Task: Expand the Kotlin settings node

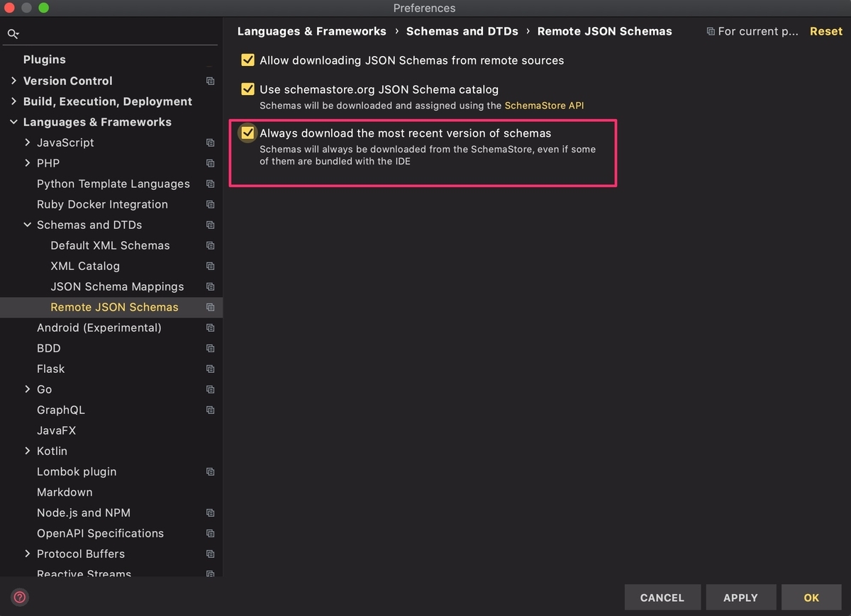Action: 28,451
